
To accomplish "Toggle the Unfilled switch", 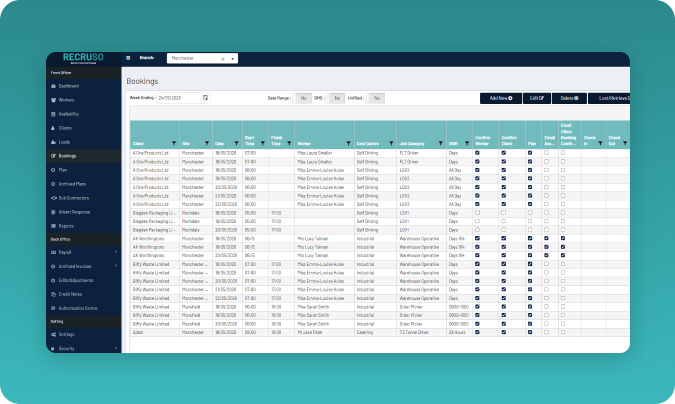I will (377, 98).
